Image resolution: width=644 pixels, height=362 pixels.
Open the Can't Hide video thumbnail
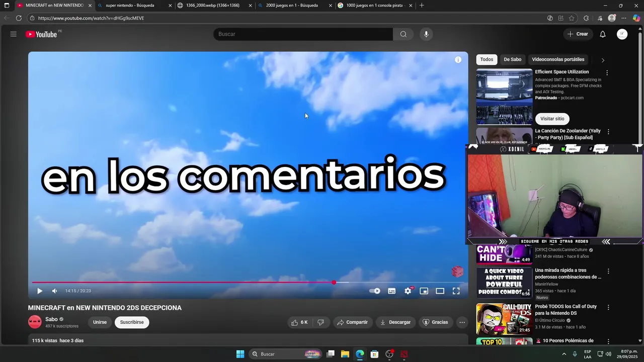(x=504, y=254)
